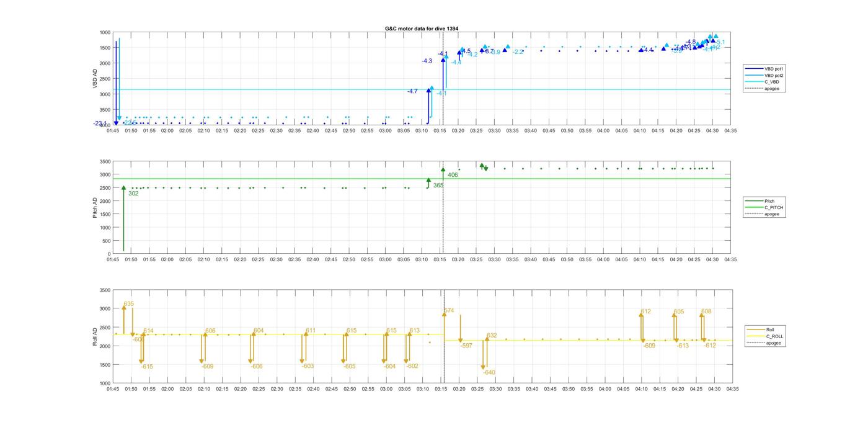Click the '1000' tick on the VBD AD axis
This screenshot has width=868, height=430.
click(x=104, y=32)
